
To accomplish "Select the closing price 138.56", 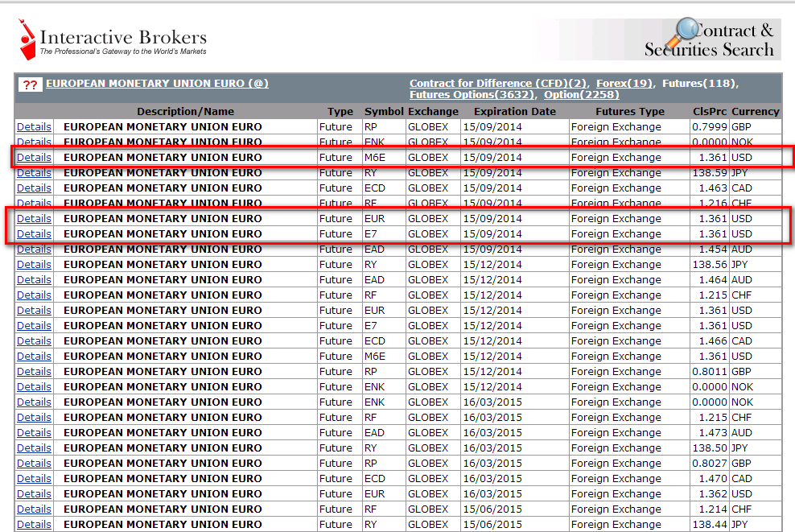I will pyautogui.click(x=710, y=264).
